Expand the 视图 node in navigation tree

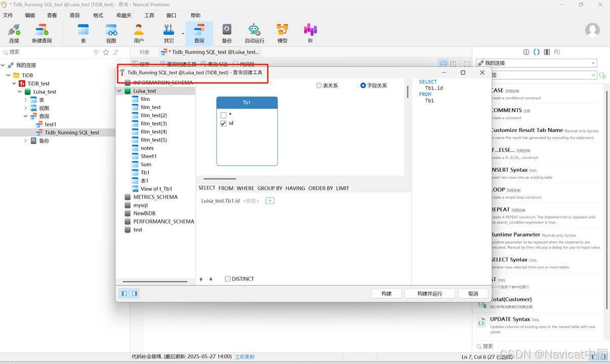(25, 108)
